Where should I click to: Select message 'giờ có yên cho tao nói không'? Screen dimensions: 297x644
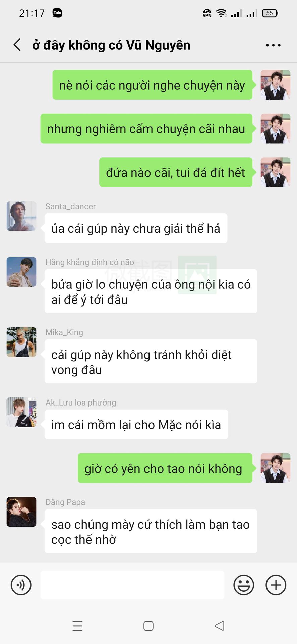tap(165, 468)
